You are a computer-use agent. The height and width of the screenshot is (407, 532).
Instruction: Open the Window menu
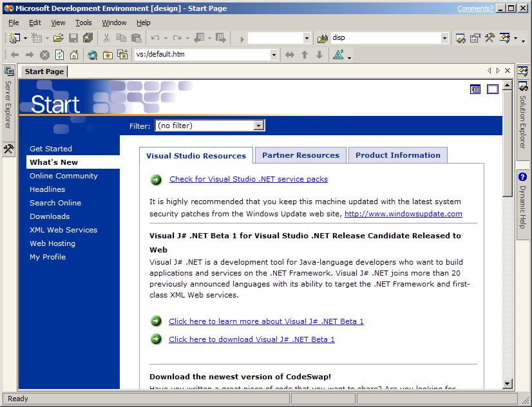pos(114,23)
